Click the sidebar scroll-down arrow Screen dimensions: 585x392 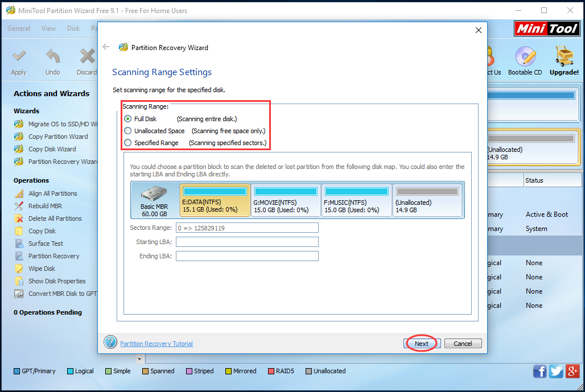pos(139,359)
